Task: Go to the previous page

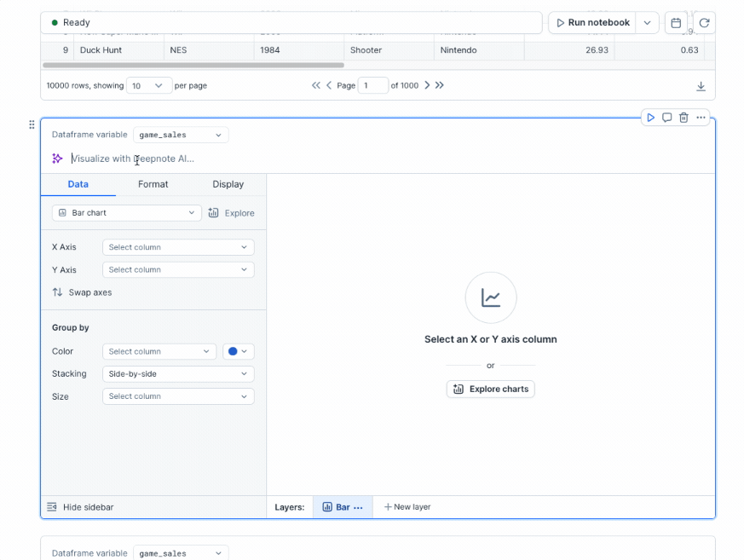Action: coord(329,85)
